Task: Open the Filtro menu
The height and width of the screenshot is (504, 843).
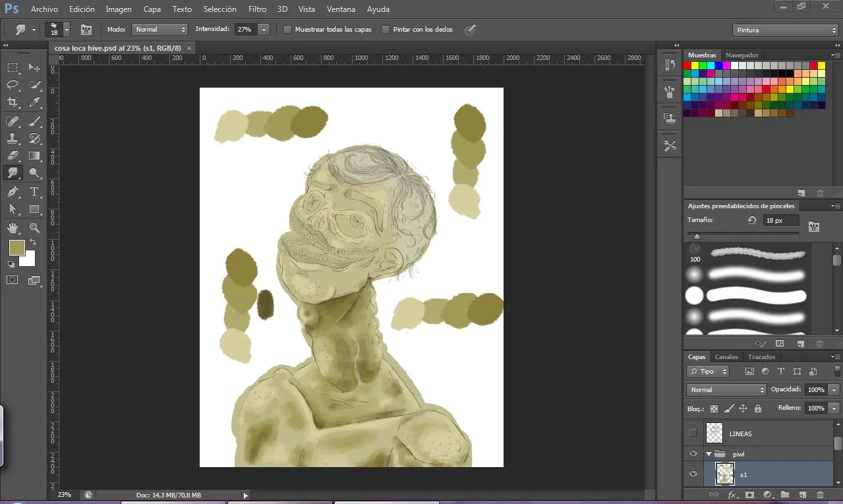Action: point(258,9)
